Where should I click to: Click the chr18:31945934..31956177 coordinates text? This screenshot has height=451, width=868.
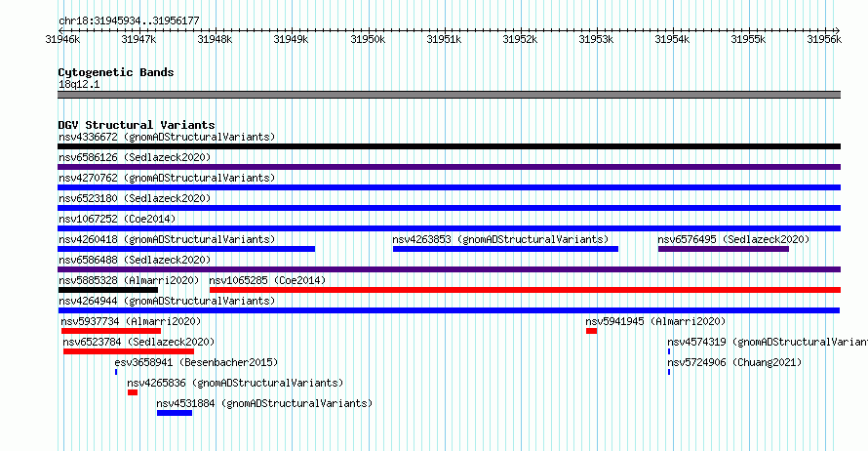click(129, 21)
